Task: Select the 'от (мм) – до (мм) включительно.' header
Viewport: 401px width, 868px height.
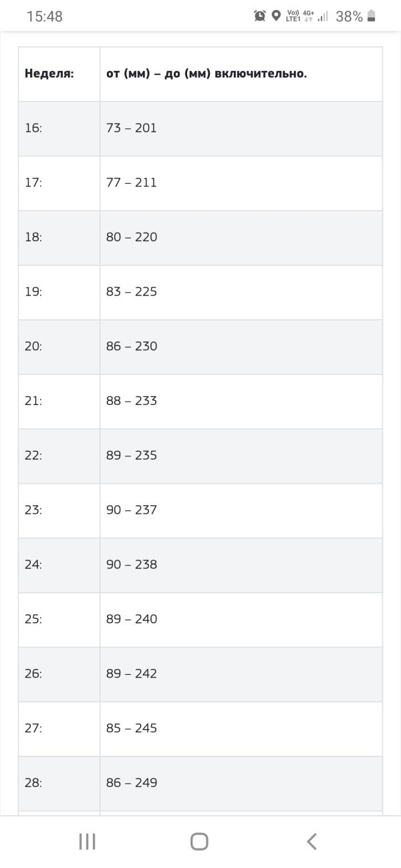Action: point(207,74)
